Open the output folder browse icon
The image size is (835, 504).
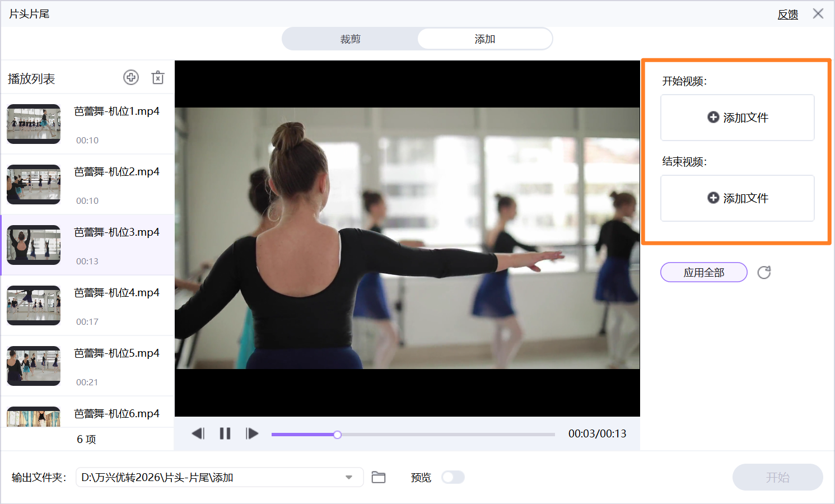[379, 477]
